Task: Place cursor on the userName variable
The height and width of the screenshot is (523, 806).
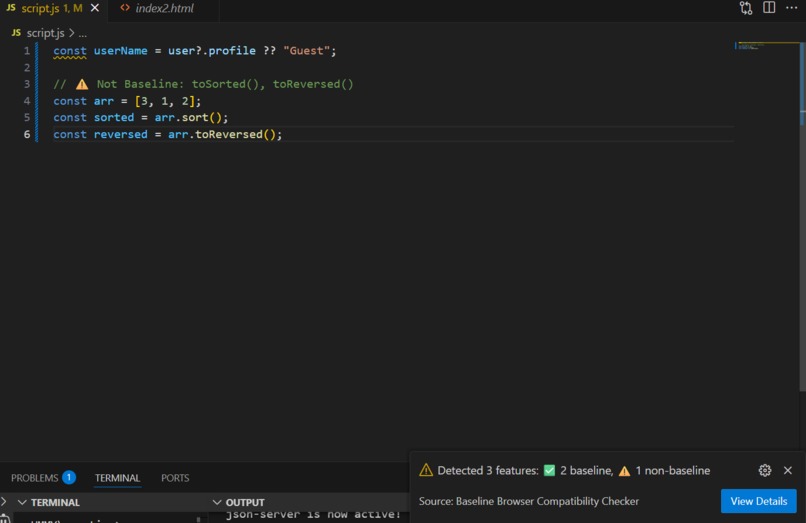Action: click(120, 51)
